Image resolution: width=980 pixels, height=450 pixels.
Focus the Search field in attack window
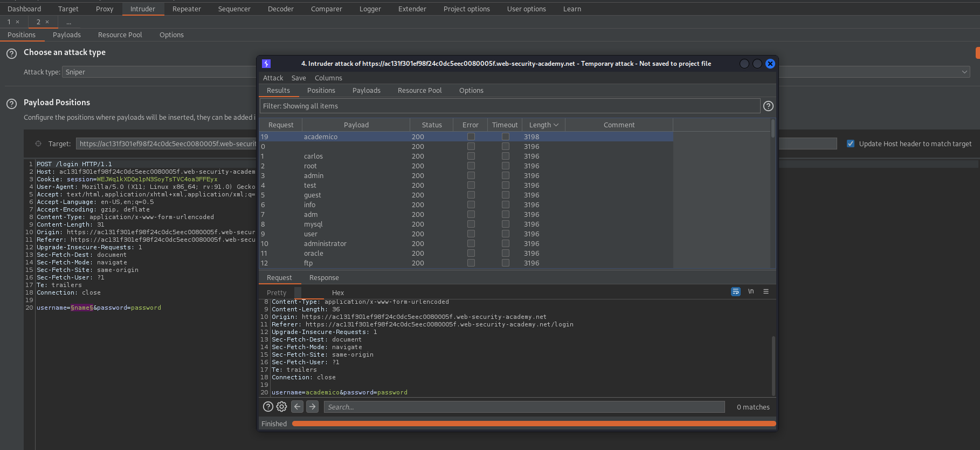pyautogui.click(x=524, y=407)
